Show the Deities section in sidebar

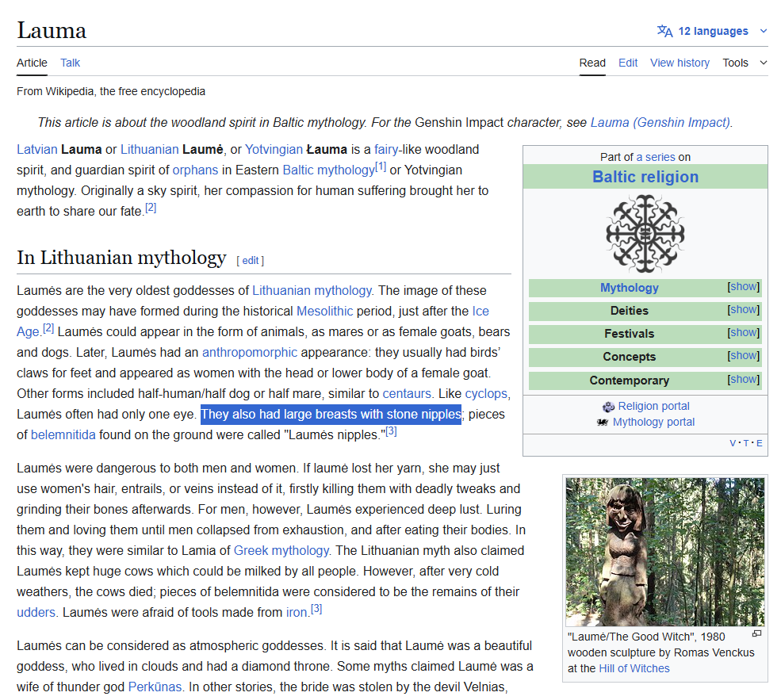point(743,310)
